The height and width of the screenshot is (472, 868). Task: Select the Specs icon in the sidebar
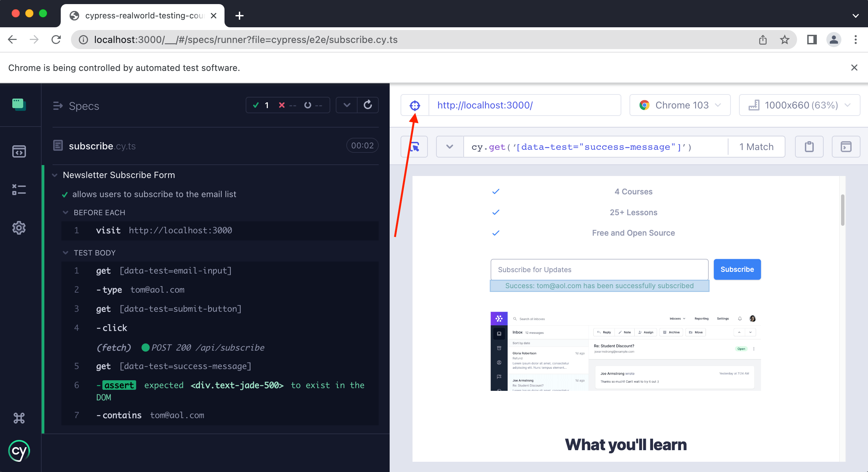(19, 152)
